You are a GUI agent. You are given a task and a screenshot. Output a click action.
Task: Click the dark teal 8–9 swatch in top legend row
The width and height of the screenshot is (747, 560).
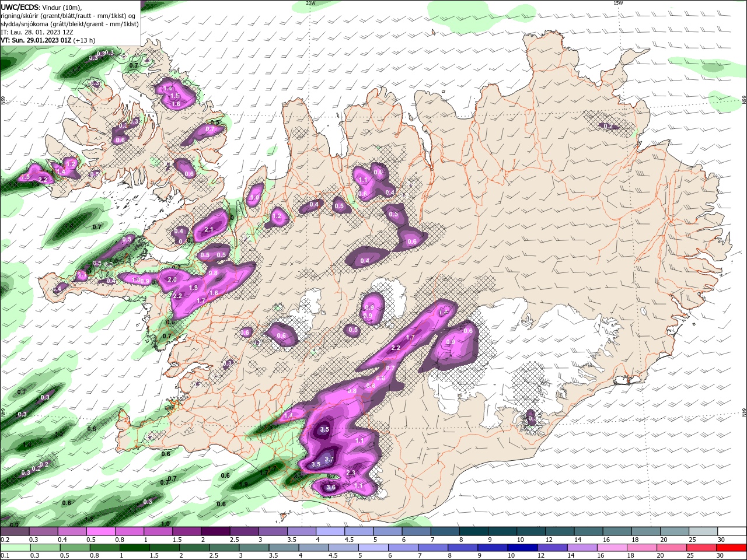(474, 531)
